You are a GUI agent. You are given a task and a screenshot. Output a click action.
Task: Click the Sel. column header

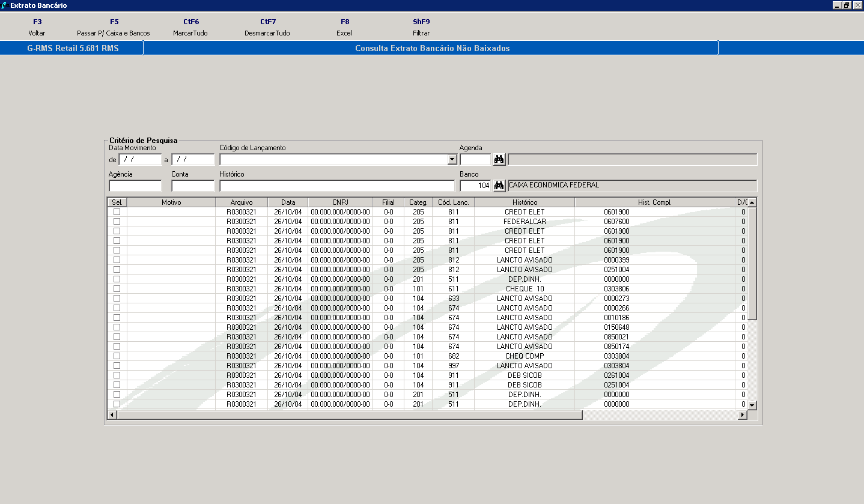(117, 202)
